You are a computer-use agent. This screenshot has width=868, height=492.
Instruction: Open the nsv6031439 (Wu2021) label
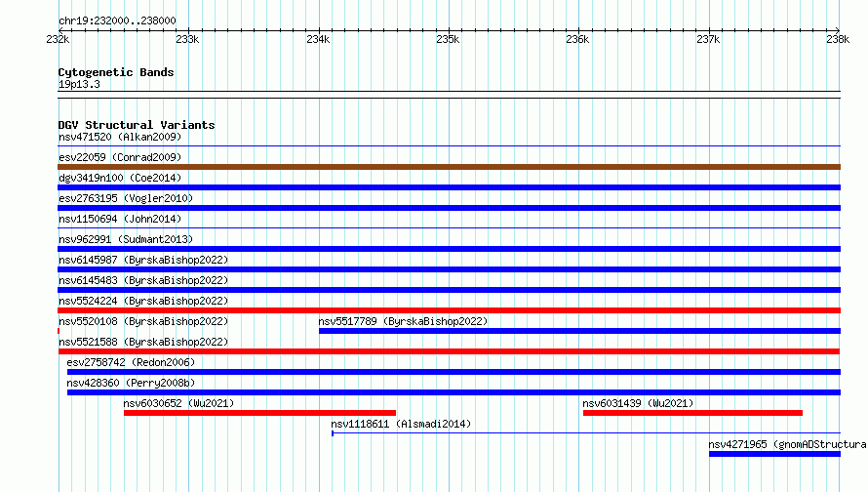(638, 403)
